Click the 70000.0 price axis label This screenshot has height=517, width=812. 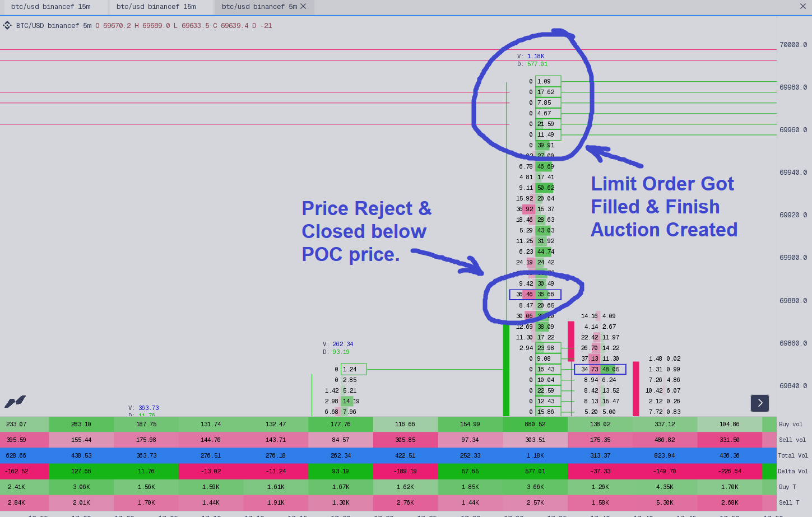[793, 45]
